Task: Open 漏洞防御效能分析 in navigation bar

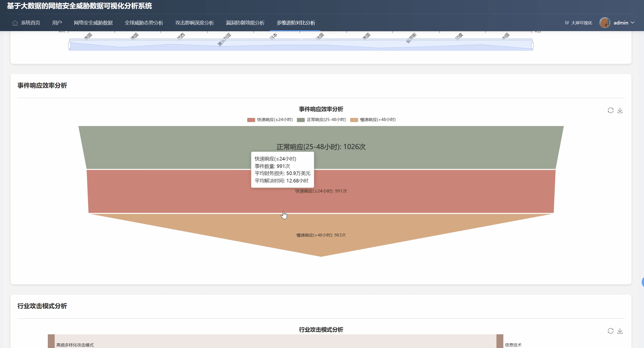Action: [245, 23]
